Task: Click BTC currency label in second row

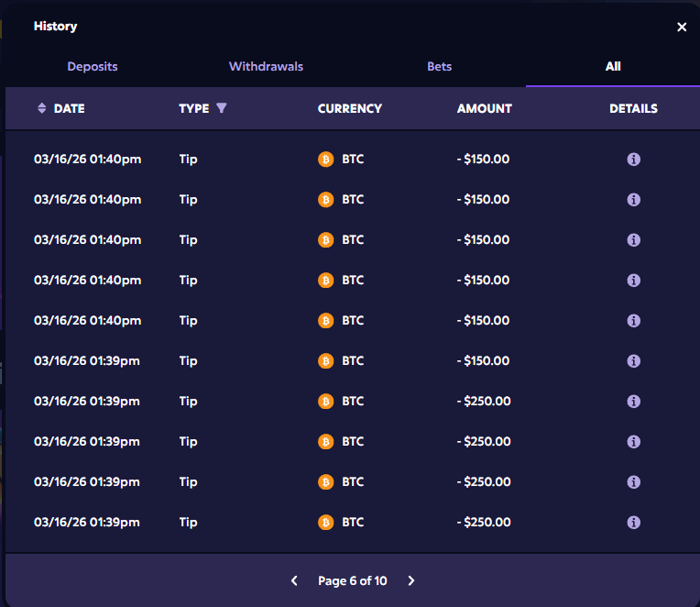Action: [353, 200]
